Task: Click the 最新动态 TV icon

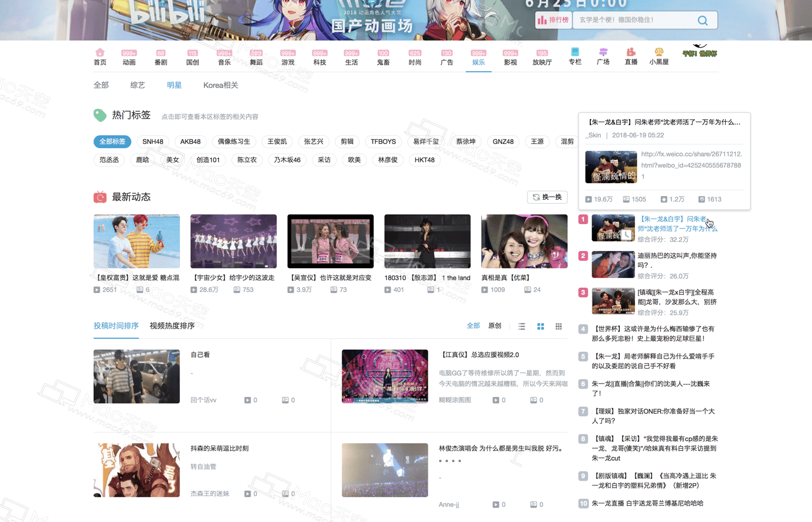Action: tap(100, 197)
